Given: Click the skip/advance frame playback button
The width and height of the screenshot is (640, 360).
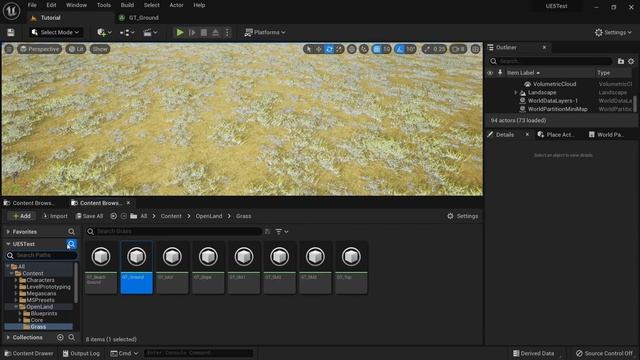Looking at the screenshot, I should pyautogui.click(x=192, y=32).
